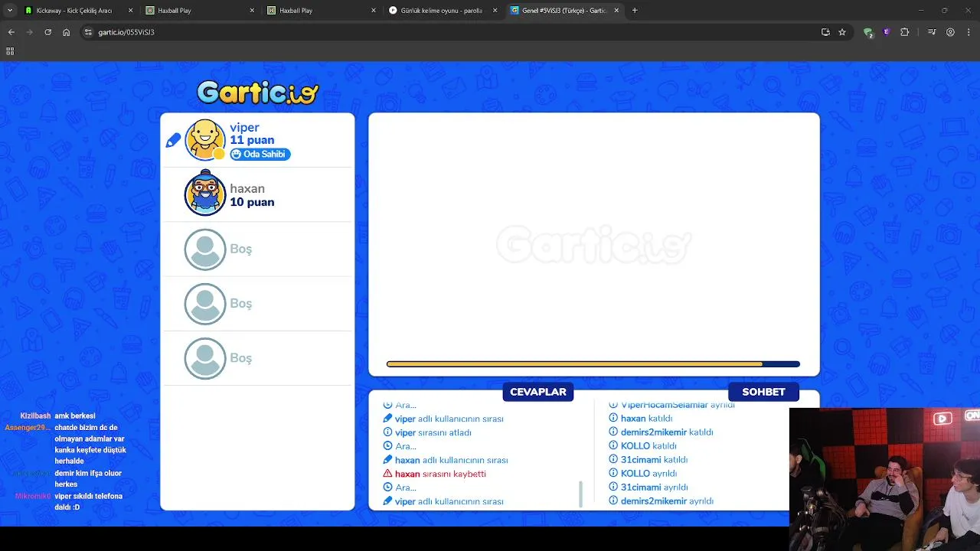
Task: Focus the gartic.io address bar
Action: coord(452,32)
